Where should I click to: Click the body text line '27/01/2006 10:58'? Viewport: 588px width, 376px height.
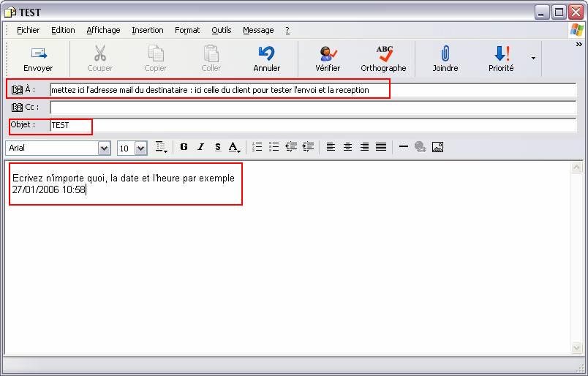pyautogui.click(x=49, y=190)
